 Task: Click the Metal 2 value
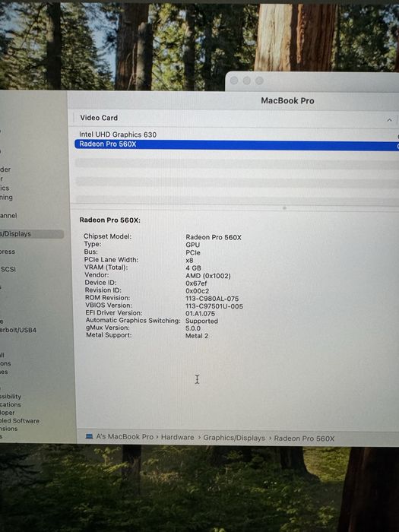tap(197, 336)
